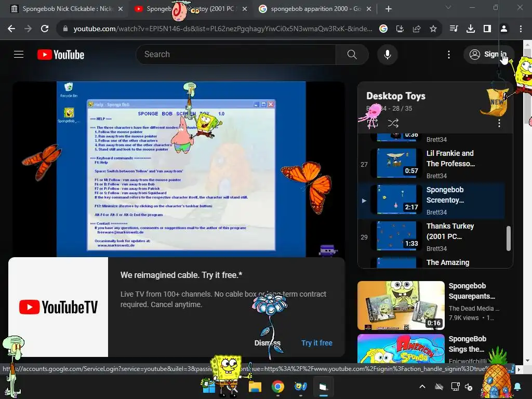Open the tab search dropdown arrow
Image resolution: width=532 pixels, height=399 pixels.
tap(448, 7)
